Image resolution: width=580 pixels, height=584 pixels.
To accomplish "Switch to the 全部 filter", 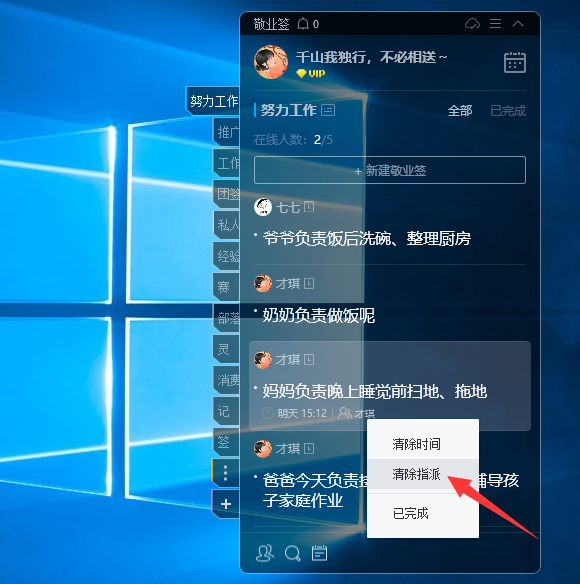I will (460, 111).
